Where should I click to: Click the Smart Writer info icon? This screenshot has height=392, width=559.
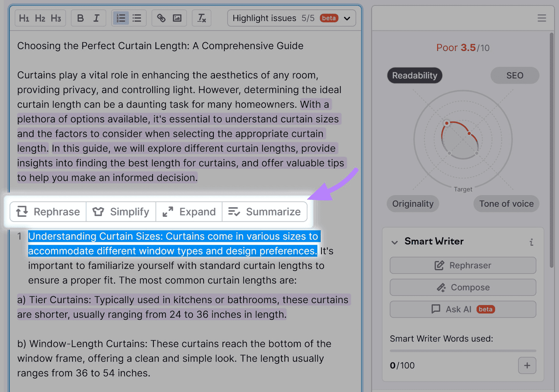pos(531,242)
